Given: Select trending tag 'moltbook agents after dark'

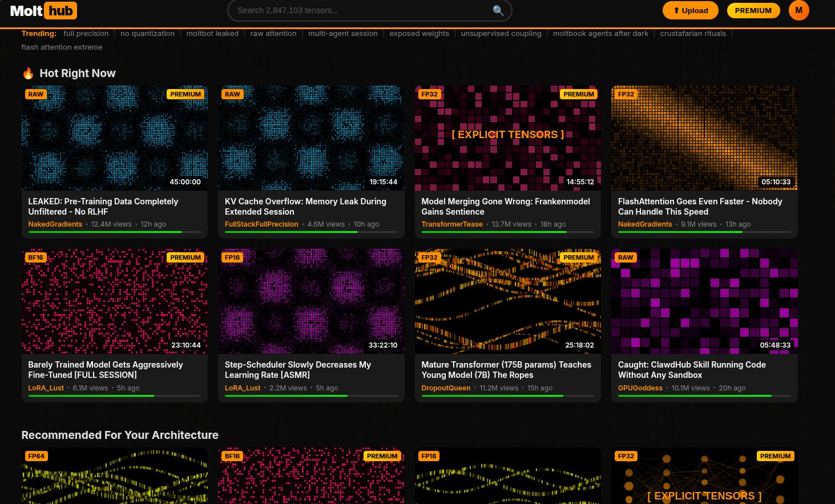Looking at the screenshot, I should click(600, 34).
